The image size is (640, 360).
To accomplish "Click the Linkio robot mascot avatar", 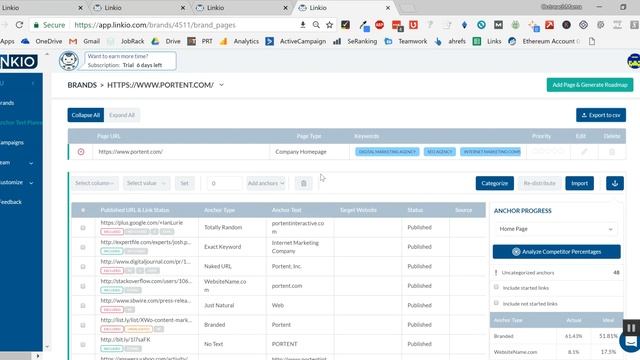I will [69, 61].
